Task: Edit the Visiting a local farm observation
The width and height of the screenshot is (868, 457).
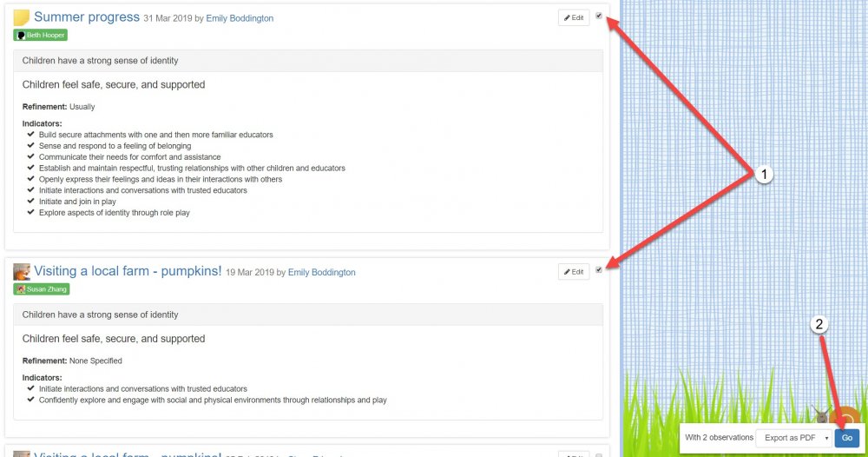Action: click(574, 272)
